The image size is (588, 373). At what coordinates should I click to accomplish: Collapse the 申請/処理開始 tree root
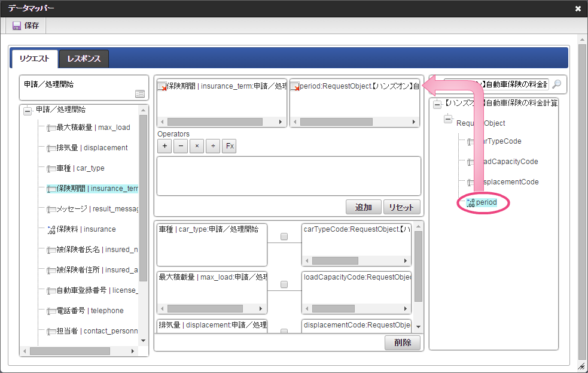point(28,111)
